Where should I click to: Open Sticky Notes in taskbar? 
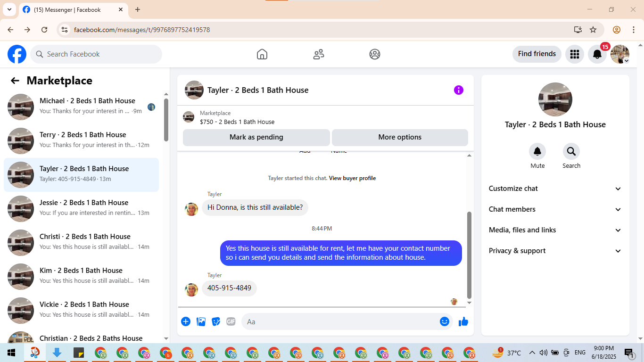pyautogui.click(x=79, y=353)
